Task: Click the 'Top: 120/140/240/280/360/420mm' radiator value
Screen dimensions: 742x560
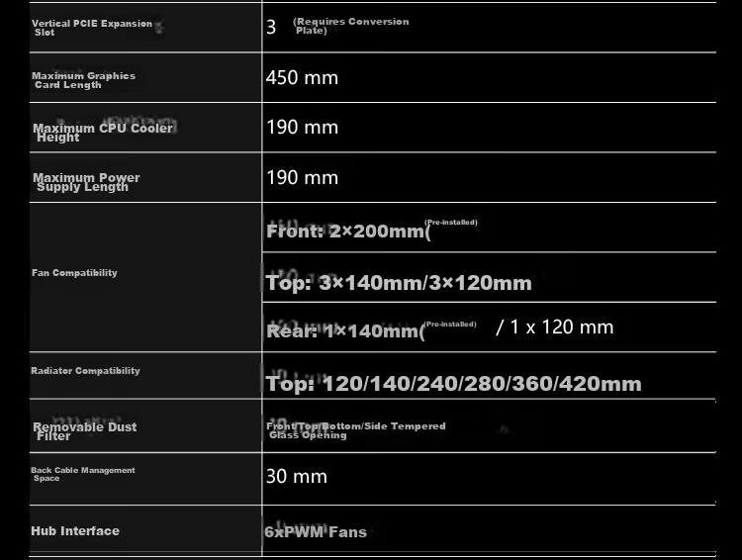Action: pos(453,384)
